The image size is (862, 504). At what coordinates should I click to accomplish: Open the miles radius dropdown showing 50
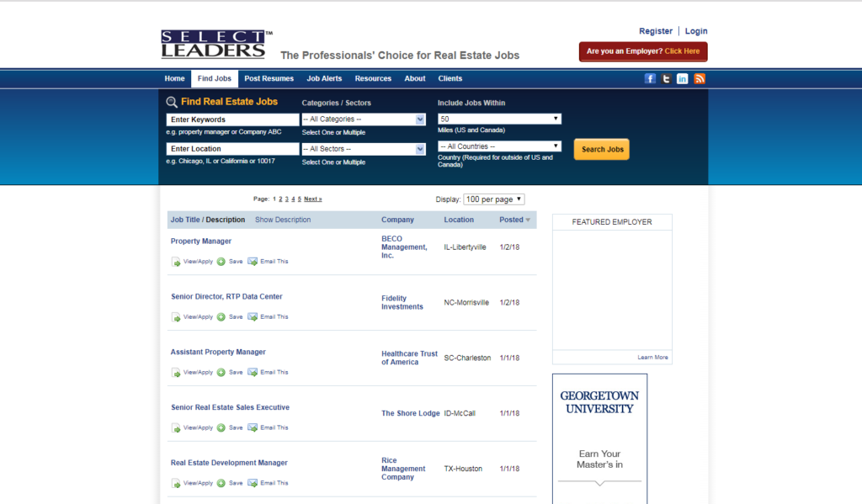[x=499, y=119]
